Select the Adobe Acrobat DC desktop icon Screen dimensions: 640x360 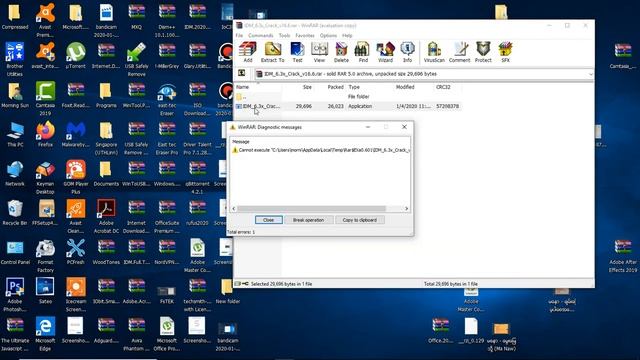pos(106,216)
